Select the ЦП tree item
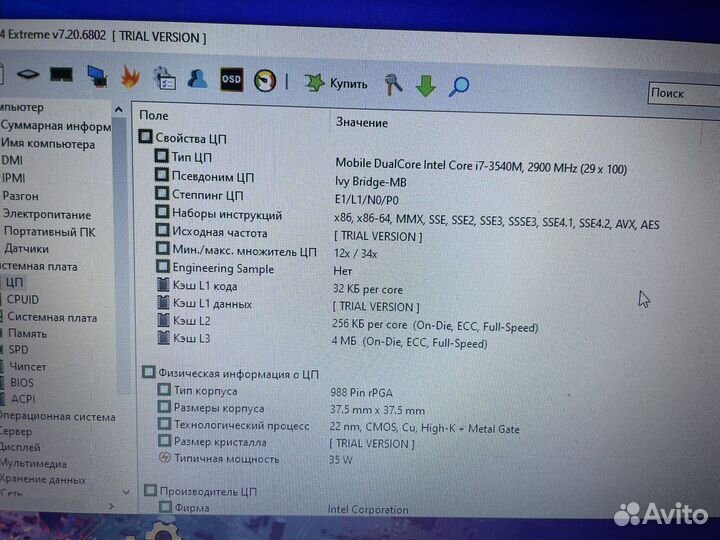Image resolution: width=720 pixels, height=540 pixels. point(14,282)
